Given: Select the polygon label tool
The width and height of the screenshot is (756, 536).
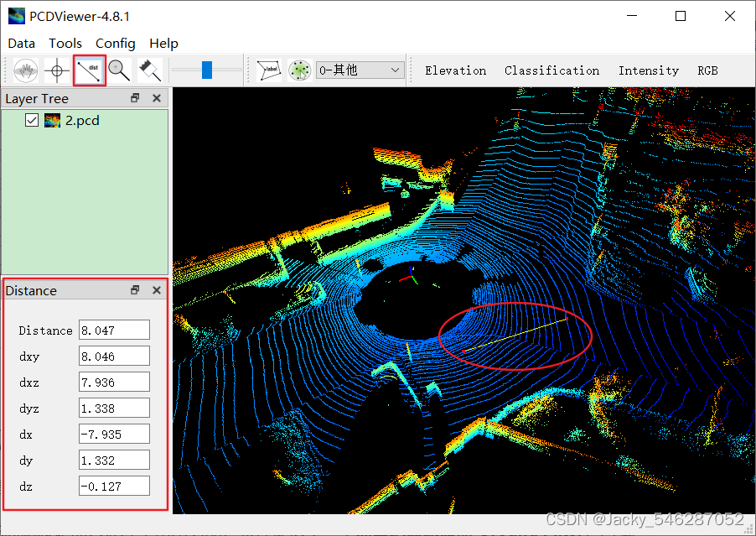Looking at the screenshot, I should pyautogui.click(x=268, y=70).
